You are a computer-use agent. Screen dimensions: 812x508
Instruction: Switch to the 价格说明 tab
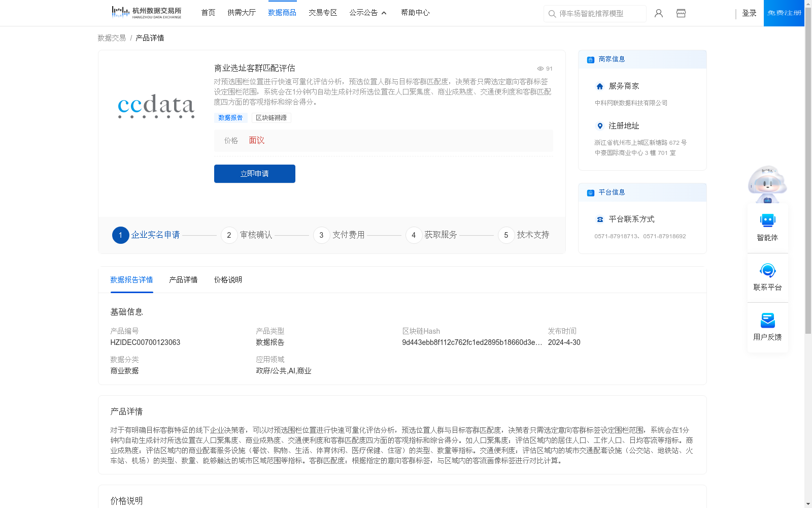click(227, 279)
